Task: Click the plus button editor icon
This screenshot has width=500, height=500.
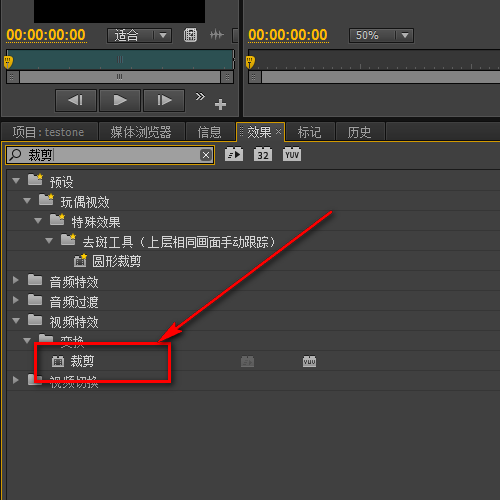Action: coord(220,104)
